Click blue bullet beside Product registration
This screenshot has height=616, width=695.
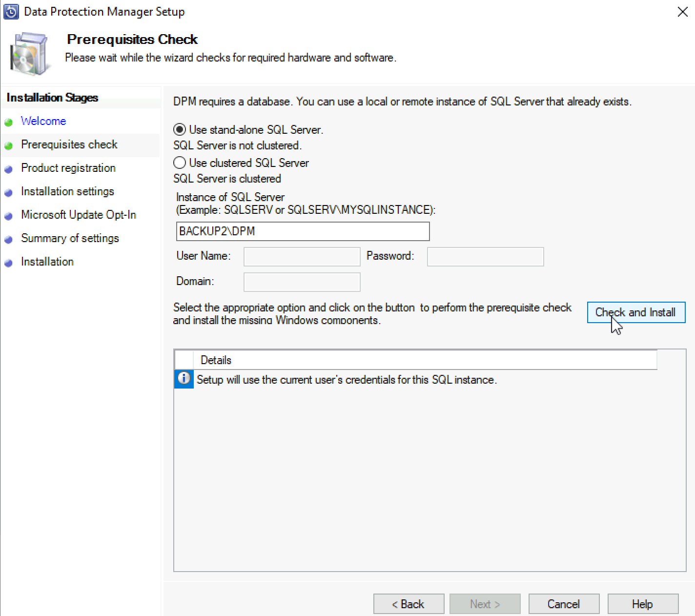[x=8, y=169]
